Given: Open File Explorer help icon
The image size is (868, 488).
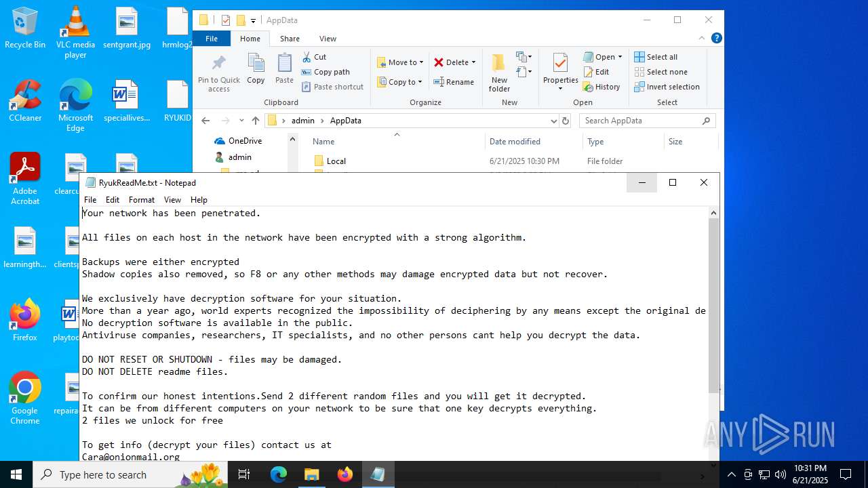Looking at the screenshot, I should coord(716,39).
